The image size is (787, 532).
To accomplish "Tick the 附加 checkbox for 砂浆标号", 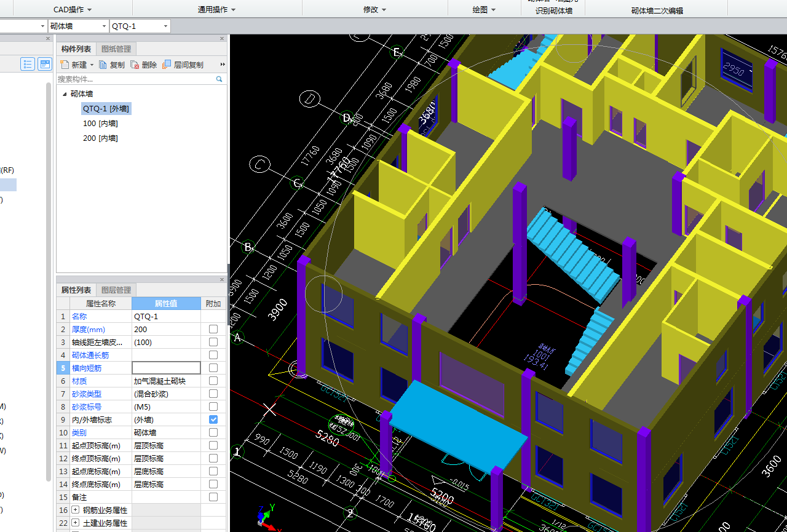I will pos(213,407).
